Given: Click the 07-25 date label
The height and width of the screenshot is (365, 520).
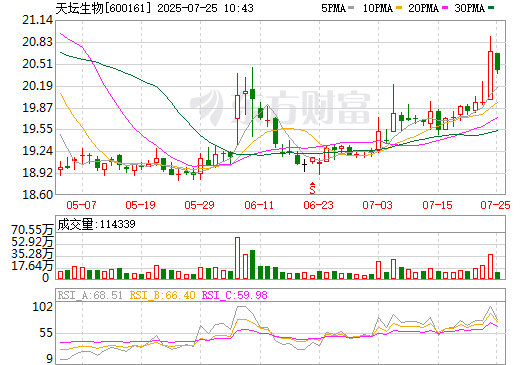Looking at the screenshot, I should [495, 205].
